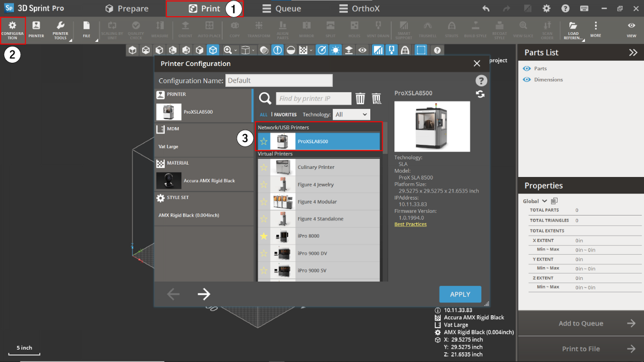The width and height of the screenshot is (644, 362).
Task: Open the Best Practices link
Action: (411, 224)
